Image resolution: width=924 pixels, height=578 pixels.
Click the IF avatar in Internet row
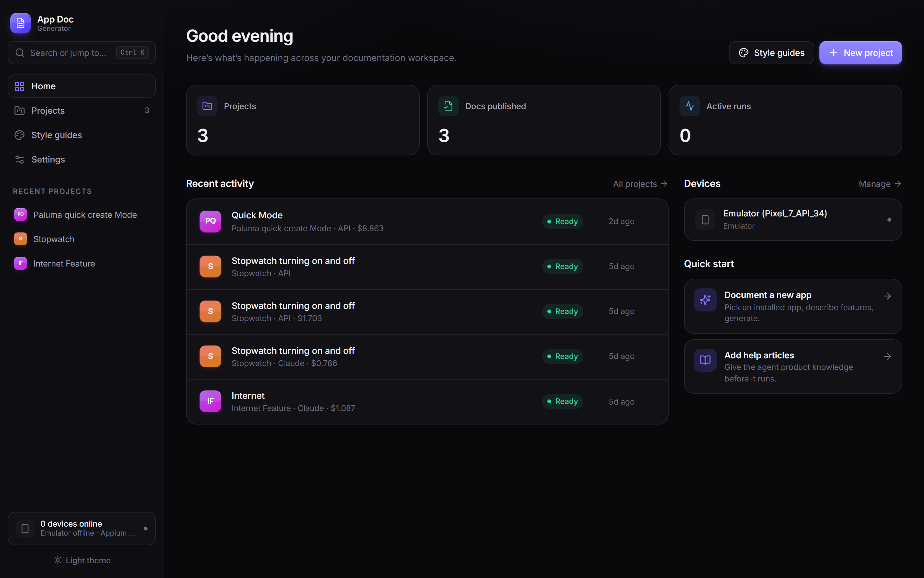[210, 401]
